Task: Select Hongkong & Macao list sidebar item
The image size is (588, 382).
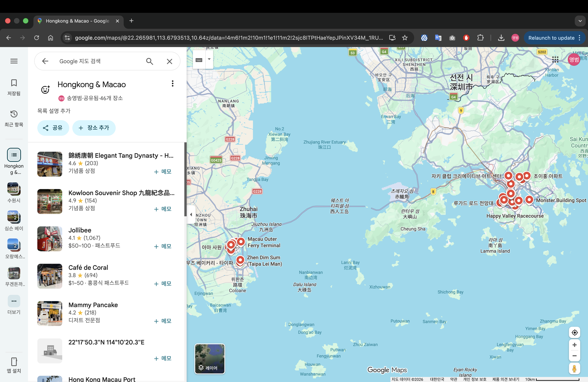Action: pyautogui.click(x=14, y=155)
